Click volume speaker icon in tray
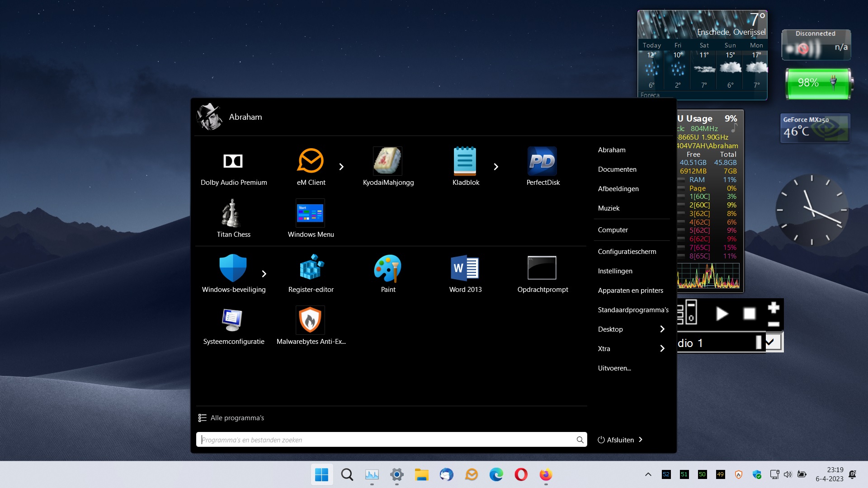The width and height of the screenshot is (868, 488). 788,474
